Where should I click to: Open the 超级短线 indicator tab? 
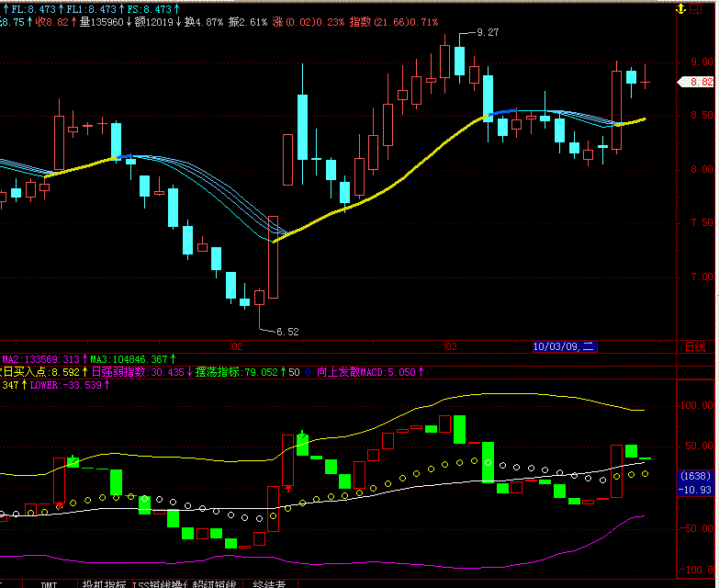[214, 583]
